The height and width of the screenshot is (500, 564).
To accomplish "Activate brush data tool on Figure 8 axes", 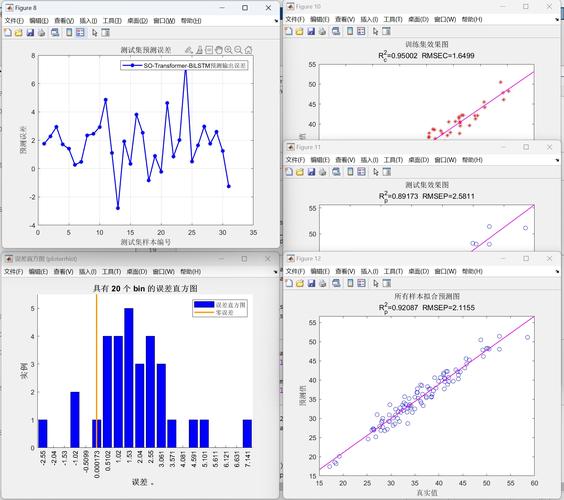I will tap(199, 50).
